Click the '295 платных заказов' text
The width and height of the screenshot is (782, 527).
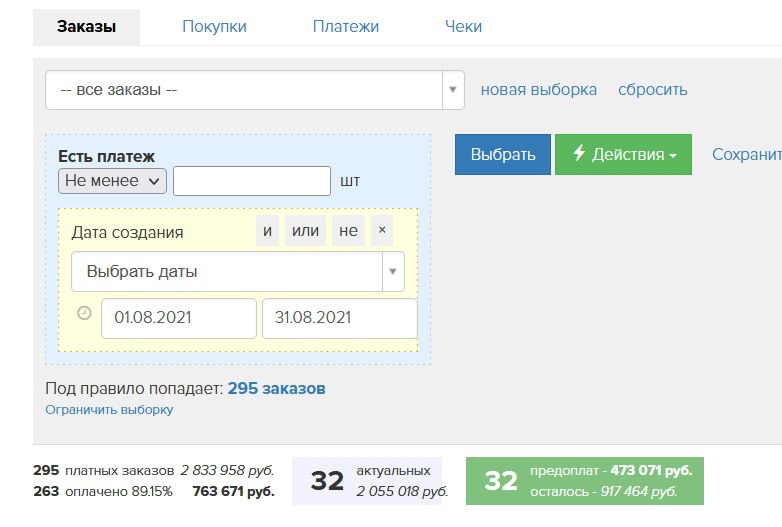(x=103, y=470)
